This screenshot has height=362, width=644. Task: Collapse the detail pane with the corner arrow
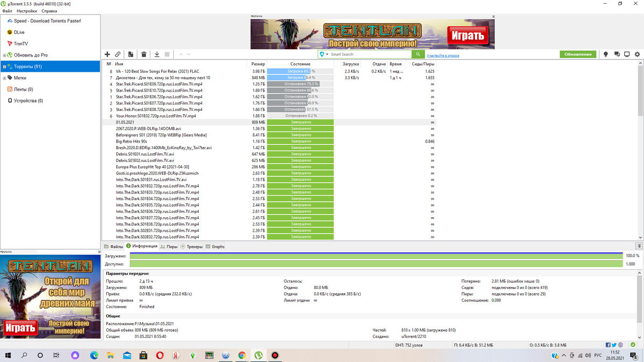pos(639,246)
